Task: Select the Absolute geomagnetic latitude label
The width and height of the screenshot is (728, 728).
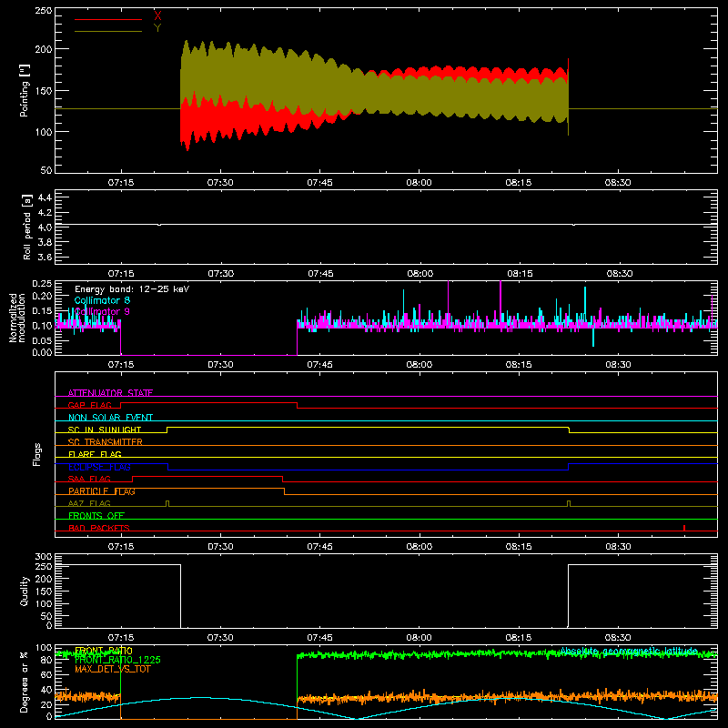Action: 629,651
